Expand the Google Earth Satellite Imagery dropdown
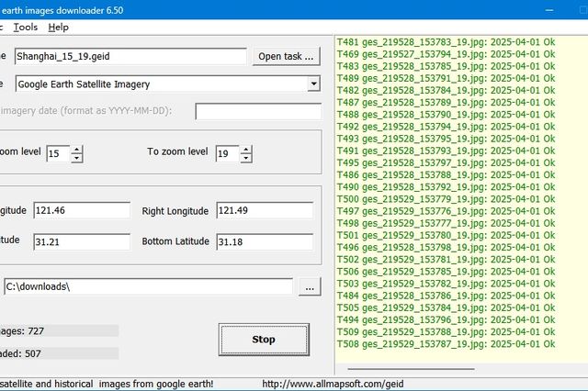Viewport: 588px width, 391px height. [x=313, y=84]
